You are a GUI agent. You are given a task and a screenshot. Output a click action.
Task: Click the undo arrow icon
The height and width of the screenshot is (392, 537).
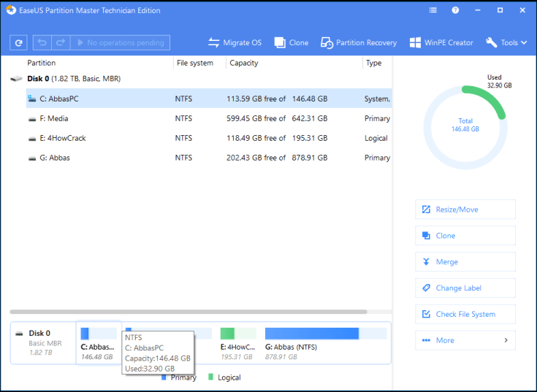42,43
